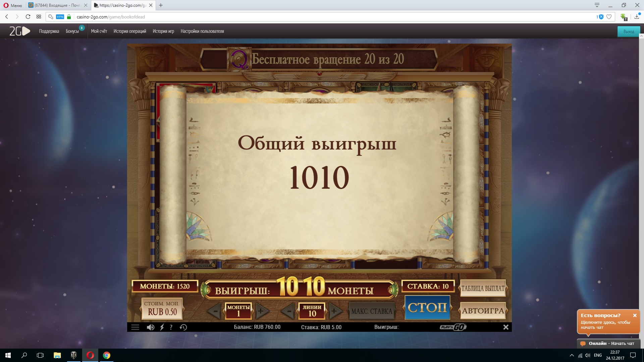
Task: Open the ТАБЛИЦА ВЫПЛАТ paytable
Action: [483, 288]
